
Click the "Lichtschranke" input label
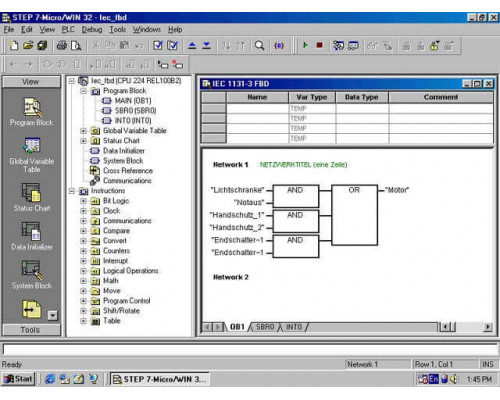click(238, 190)
